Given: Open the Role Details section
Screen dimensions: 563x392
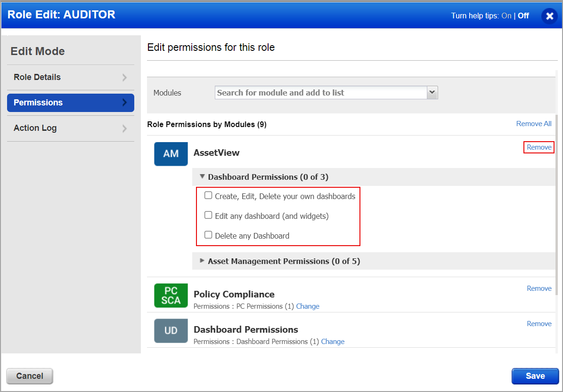Looking at the screenshot, I should tap(71, 78).
